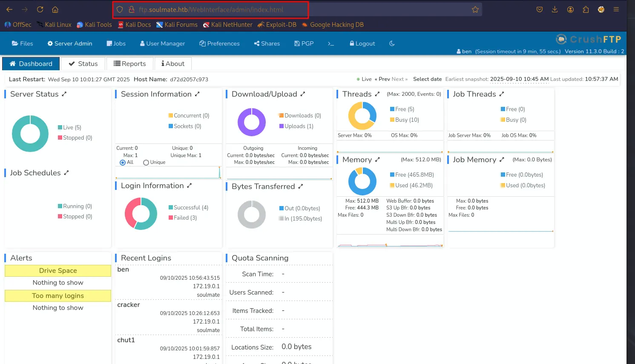Open the Firefox hamburger application menu
Viewport: 635px width, 364px height.
pos(616,9)
